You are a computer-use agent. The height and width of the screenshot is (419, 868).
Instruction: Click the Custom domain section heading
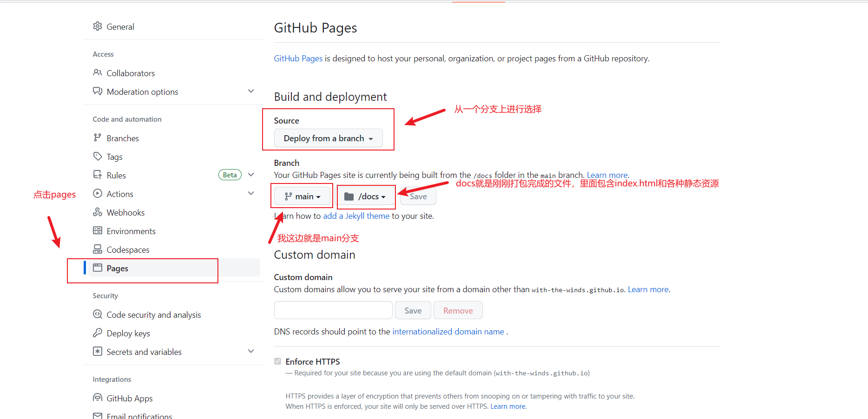click(315, 255)
